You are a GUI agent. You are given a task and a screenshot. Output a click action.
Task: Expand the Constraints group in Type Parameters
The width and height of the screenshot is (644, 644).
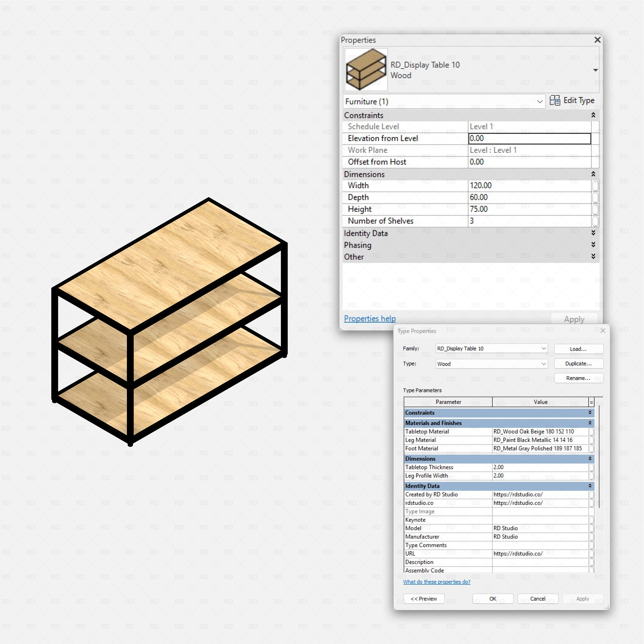point(590,412)
